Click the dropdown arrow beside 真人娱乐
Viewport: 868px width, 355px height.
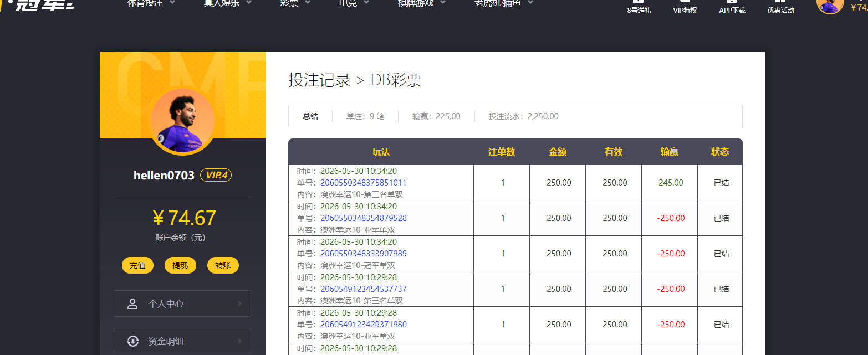coord(249,2)
